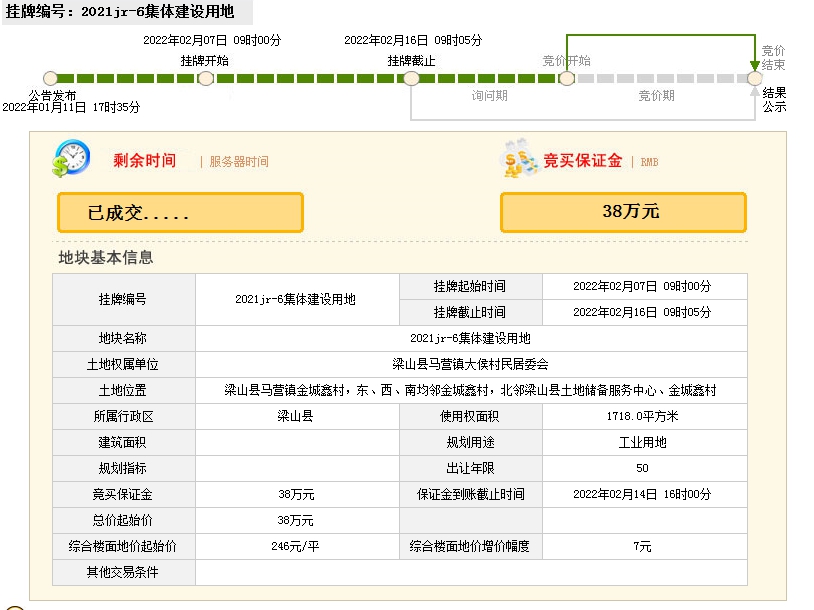Click the 挂牌起始时间 value 2022年02月07日 09时00分
This screenshot has height=610, width=814.
point(642,286)
